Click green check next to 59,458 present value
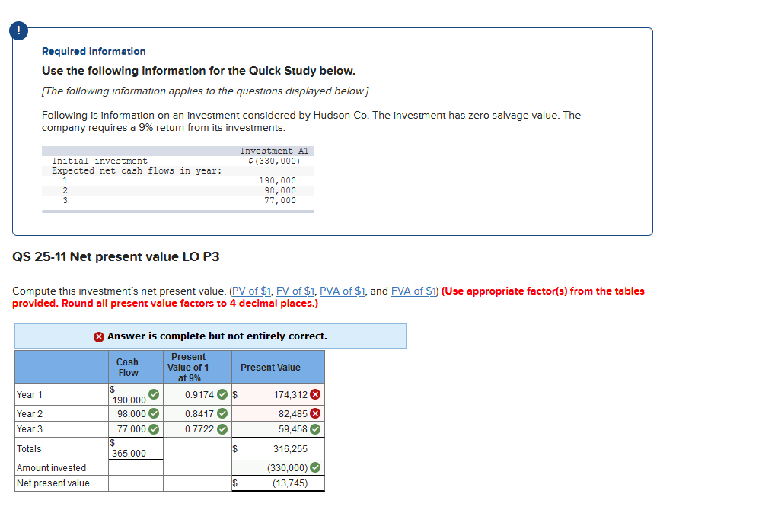762x532 pixels. [315, 429]
